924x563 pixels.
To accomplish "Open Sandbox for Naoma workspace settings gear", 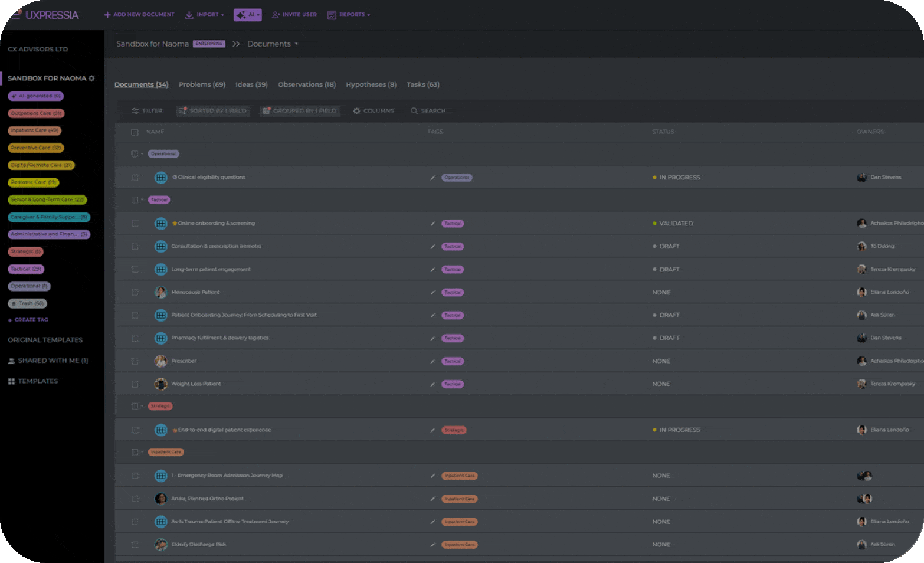I will click(92, 77).
